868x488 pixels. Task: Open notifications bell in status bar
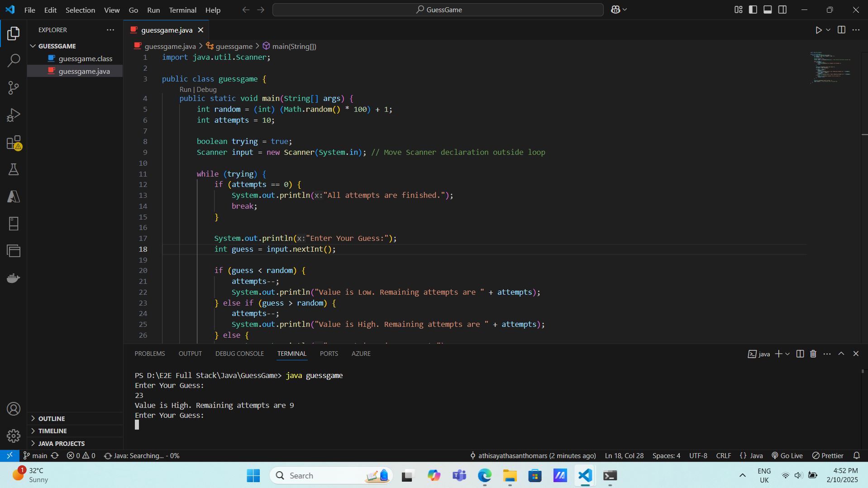(856, 455)
